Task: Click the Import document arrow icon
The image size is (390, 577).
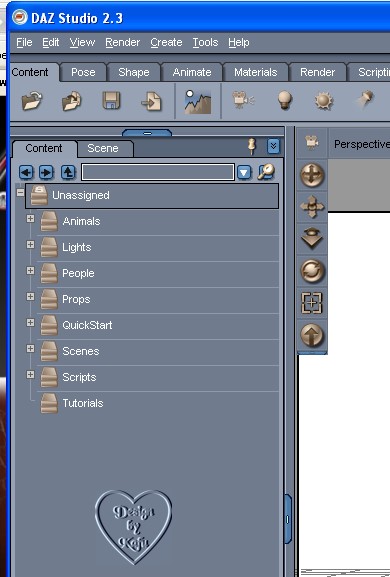Action: 151,101
